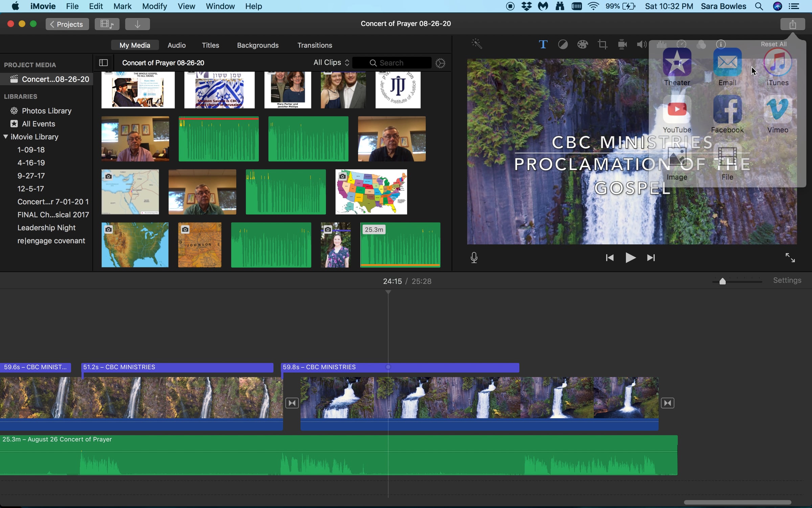Open the browser appearance gear menu

click(x=440, y=63)
